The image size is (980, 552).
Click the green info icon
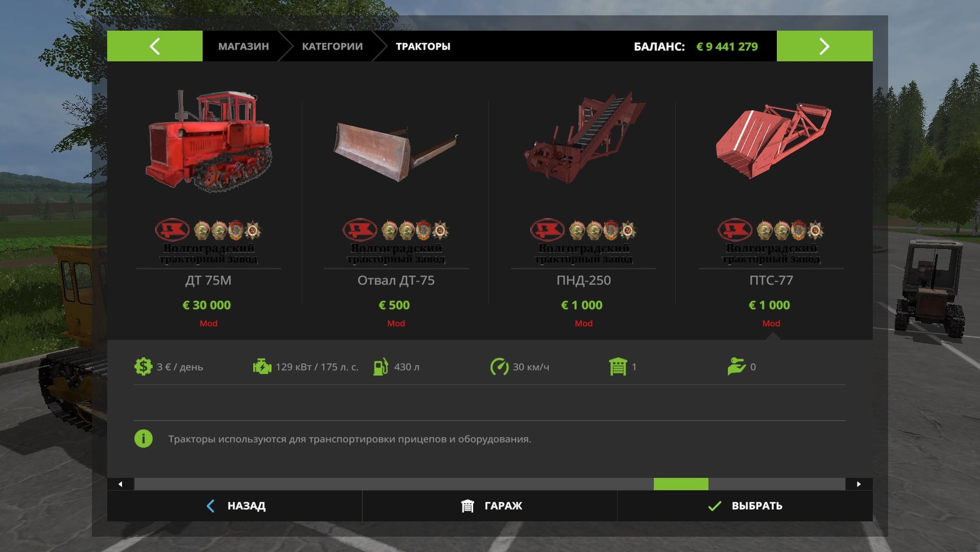point(143,439)
